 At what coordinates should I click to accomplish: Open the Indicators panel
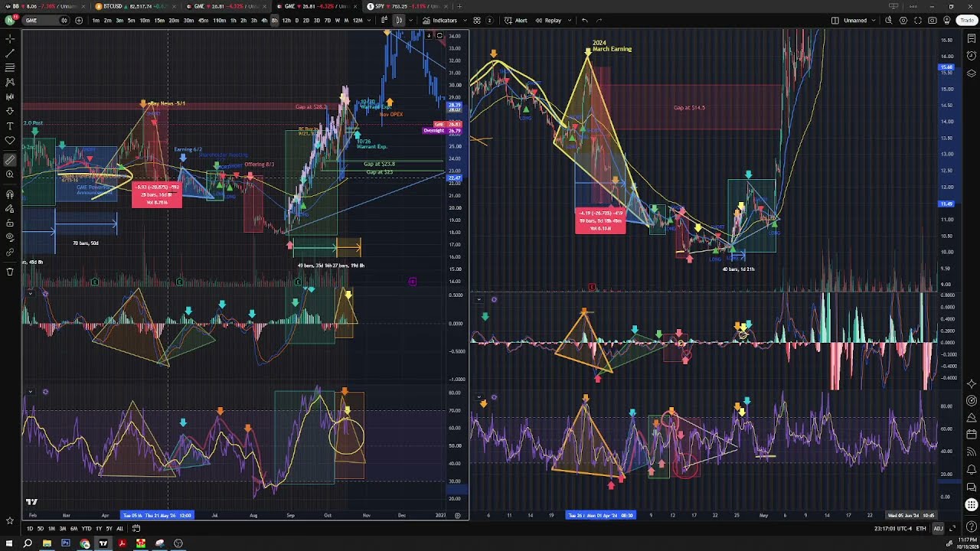coord(440,21)
